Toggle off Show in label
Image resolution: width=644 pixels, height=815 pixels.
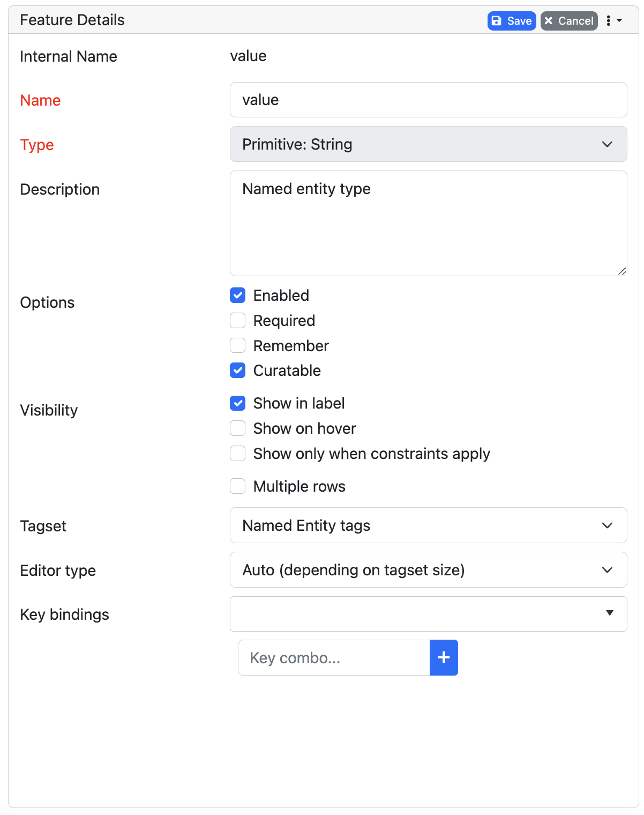point(237,403)
